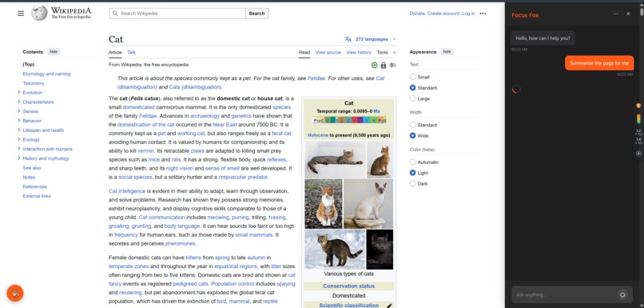The height and width of the screenshot is (308, 644).
Task: Expand the Lifespan and health section
Action: click(x=19, y=130)
